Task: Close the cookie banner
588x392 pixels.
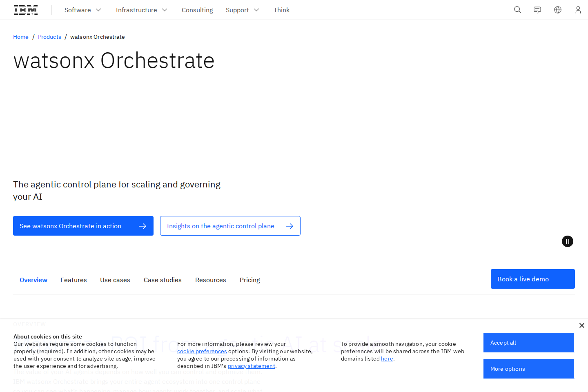Action: (x=582, y=325)
